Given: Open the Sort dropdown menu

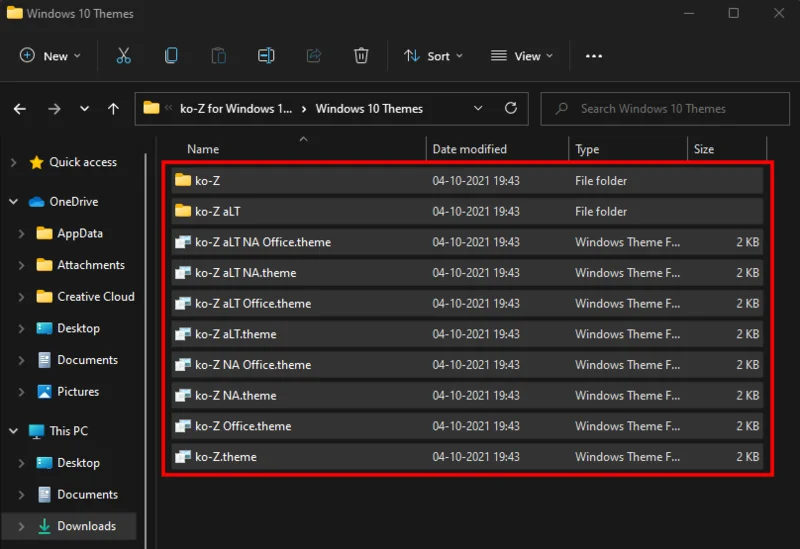Looking at the screenshot, I should 433,56.
